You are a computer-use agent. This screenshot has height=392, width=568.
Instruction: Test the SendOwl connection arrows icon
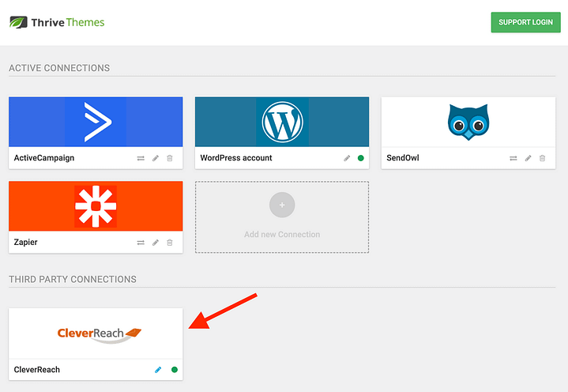(513, 158)
